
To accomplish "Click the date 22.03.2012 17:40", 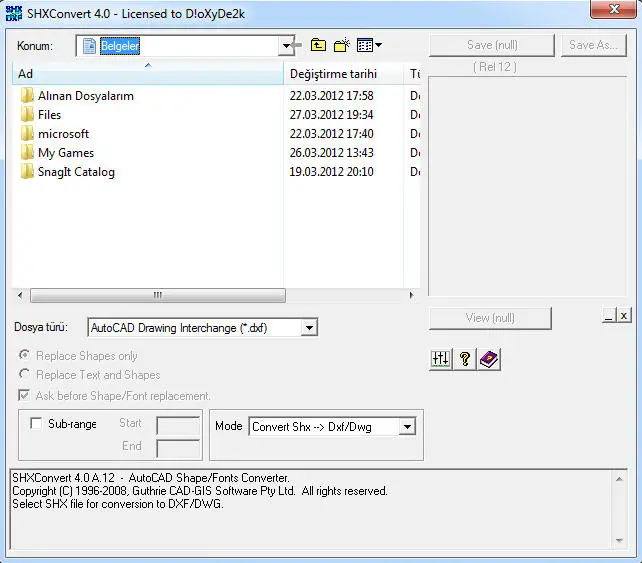I will tap(331, 133).
